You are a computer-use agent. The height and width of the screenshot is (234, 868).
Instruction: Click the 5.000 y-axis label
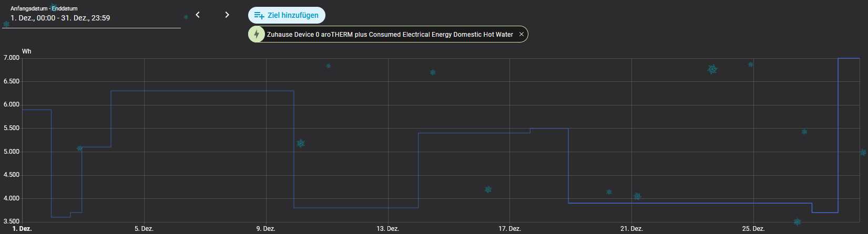(12, 152)
